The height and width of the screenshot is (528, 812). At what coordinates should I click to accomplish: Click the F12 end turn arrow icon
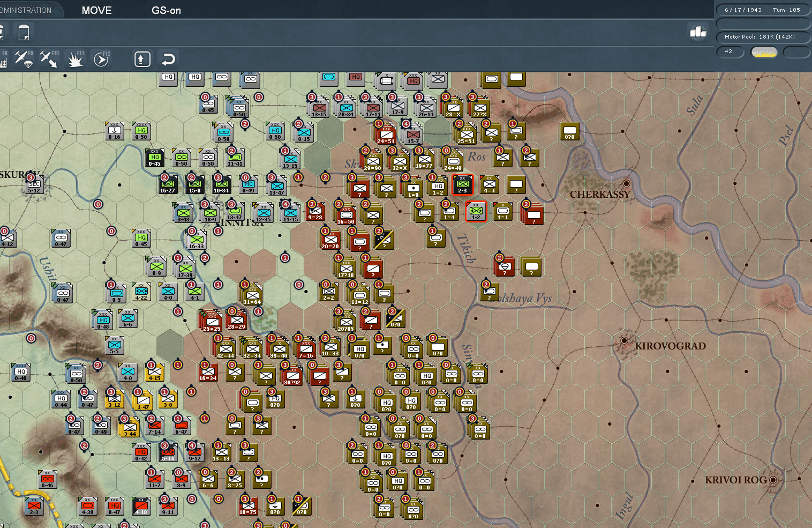pyautogui.click(x=101, y=59)
